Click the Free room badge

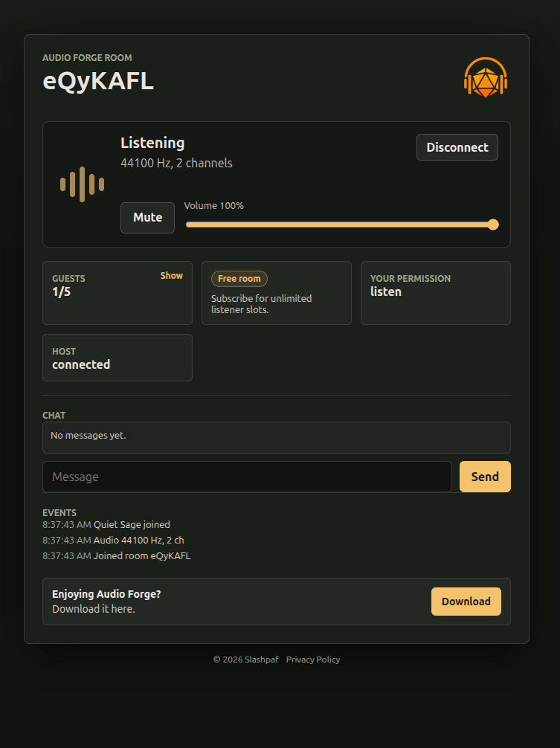point(239,279)
